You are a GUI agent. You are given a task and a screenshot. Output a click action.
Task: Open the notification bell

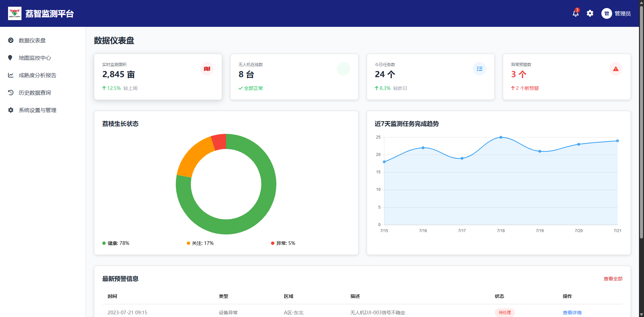coord(576,13)
